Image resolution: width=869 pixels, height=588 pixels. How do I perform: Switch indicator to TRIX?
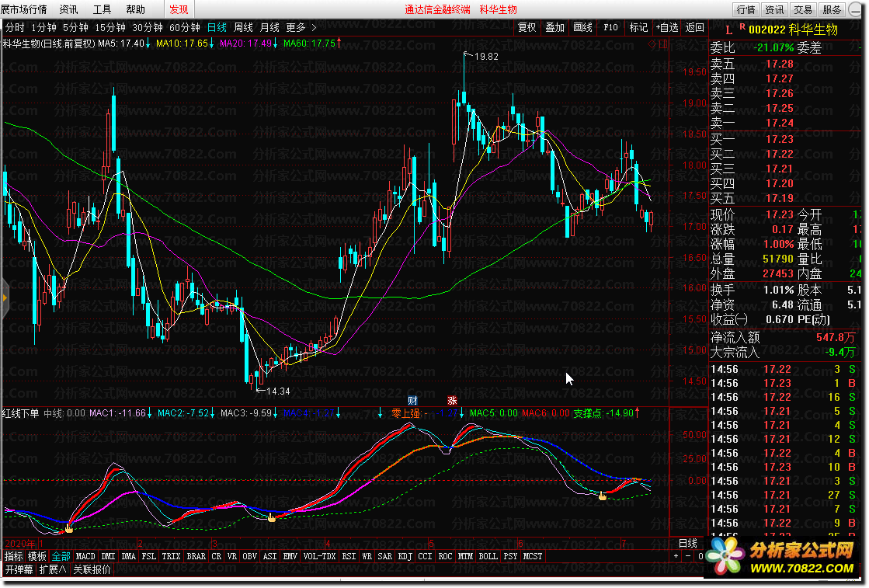tap(171, 556)
